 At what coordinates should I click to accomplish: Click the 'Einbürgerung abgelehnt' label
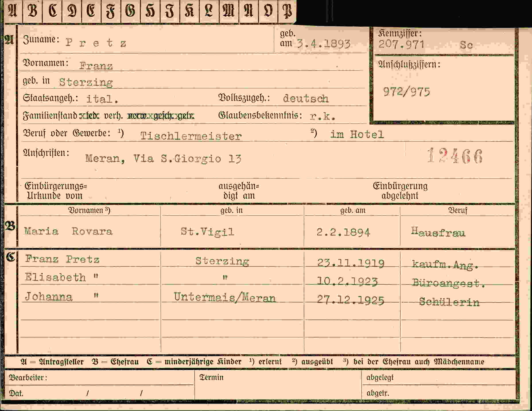click(x=400, y=191)
